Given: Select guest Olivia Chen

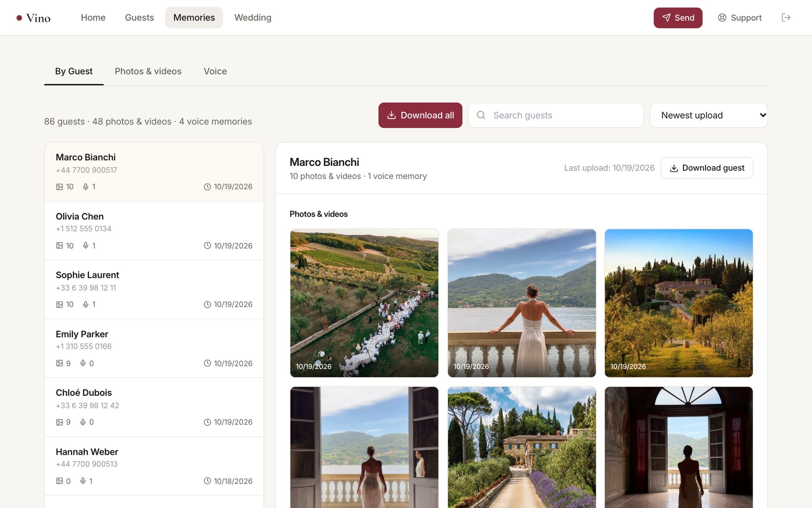Looking at the screenshot, I should tap(154, 231).
